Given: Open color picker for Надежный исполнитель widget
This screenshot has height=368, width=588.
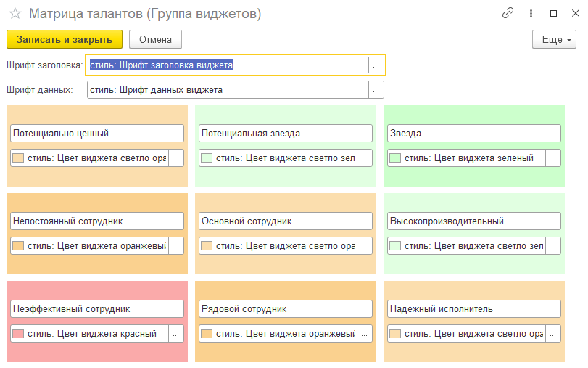Looking at the screenshot, I should pyautogui.click(x=553, y=334).
